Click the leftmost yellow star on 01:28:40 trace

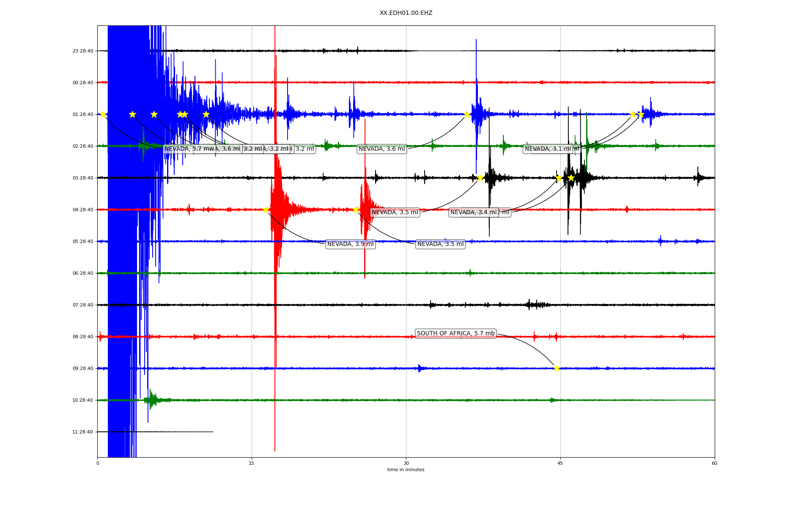pos(103,114)
